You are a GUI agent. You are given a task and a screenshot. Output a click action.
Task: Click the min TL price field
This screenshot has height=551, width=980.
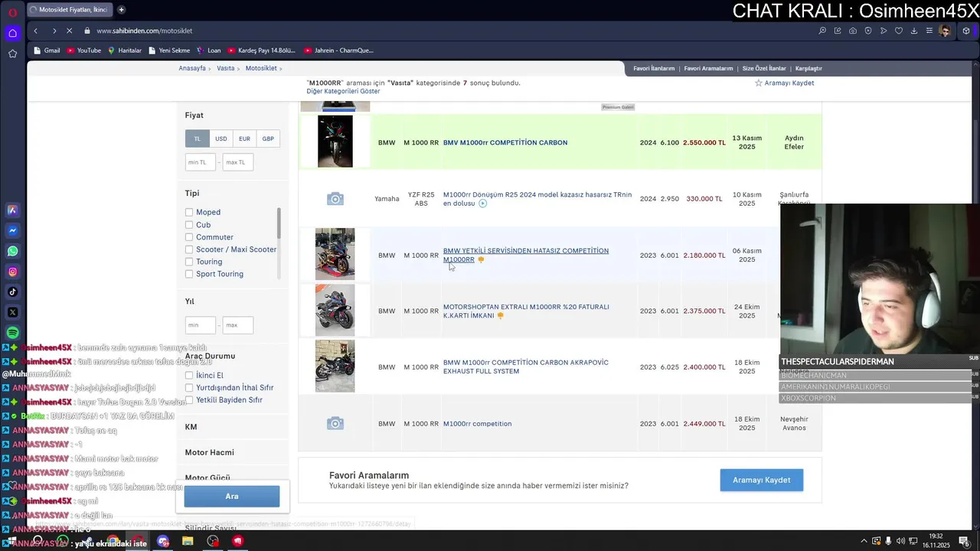199,162
